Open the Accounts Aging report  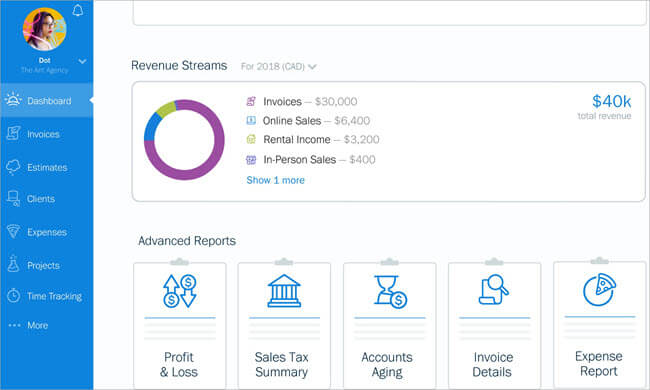389,325
